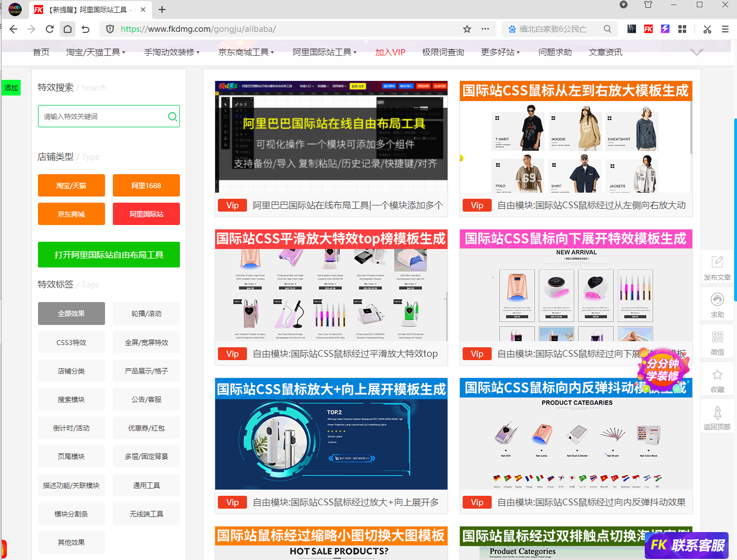Viewport: 737px width, 560px height.
Task: Open the site security shield icon
Action: 110,29
